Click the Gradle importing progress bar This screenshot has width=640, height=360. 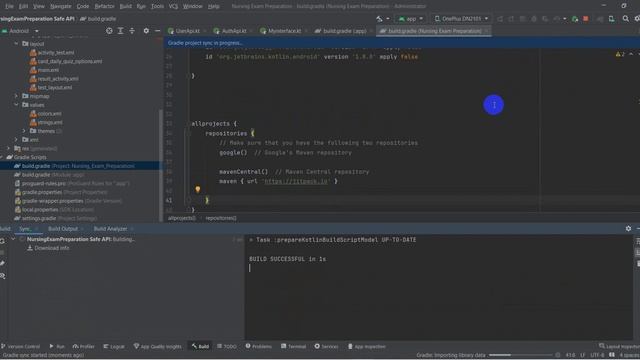point(520,355)
